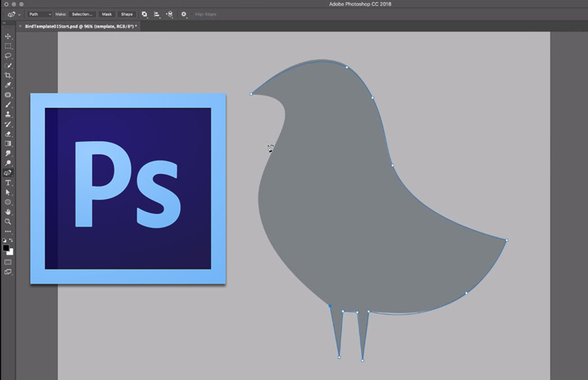
Task: Select the Eyedropper tool
Action: pos(8,85)
